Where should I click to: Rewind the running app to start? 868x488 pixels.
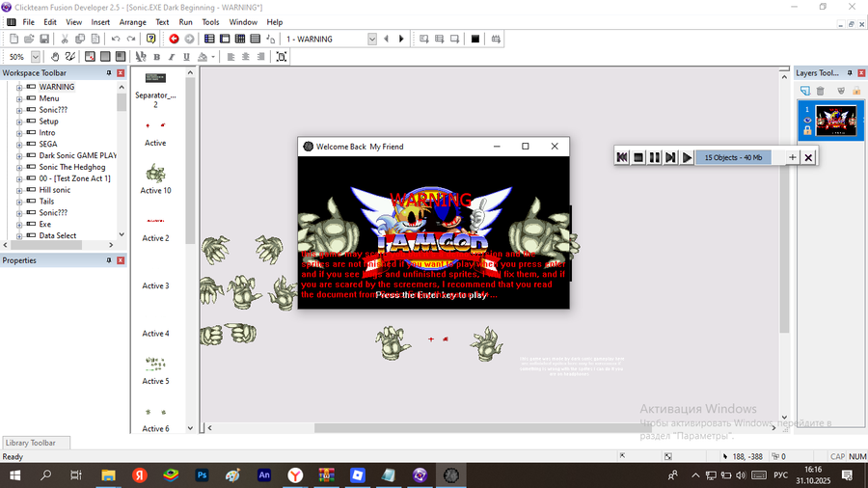[622, 158]
